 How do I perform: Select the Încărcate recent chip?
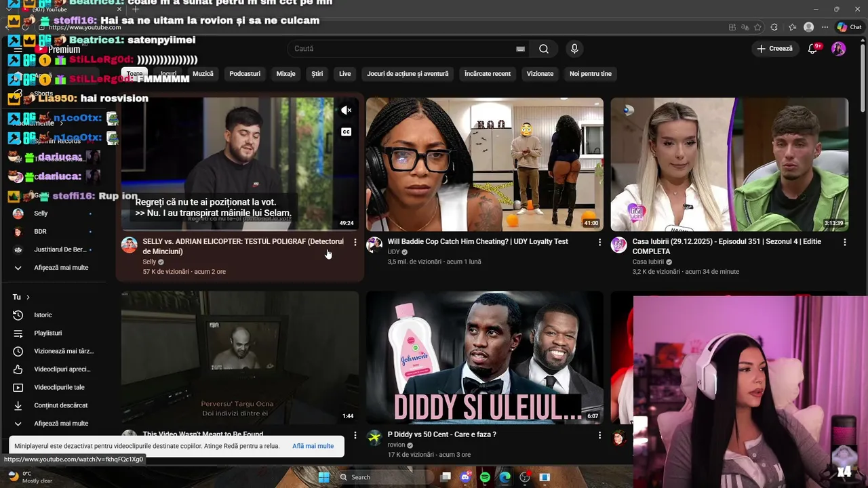click(x=488, y=74)
